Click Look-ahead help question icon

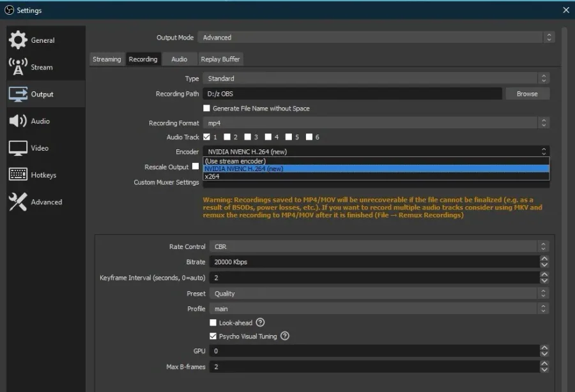click(260, 322)
